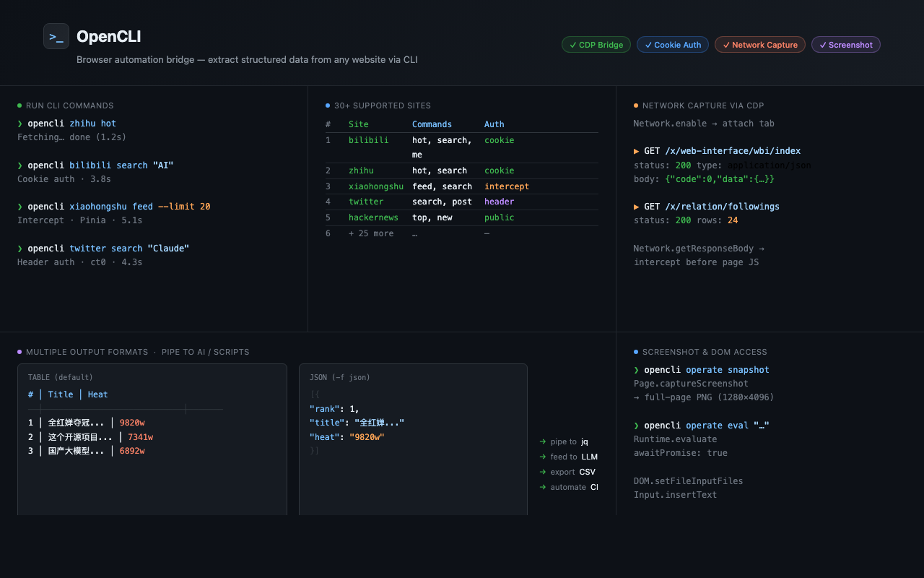
Task: Click the bilibili site cell
Action: pyautogui.click(x=369, y=140)
